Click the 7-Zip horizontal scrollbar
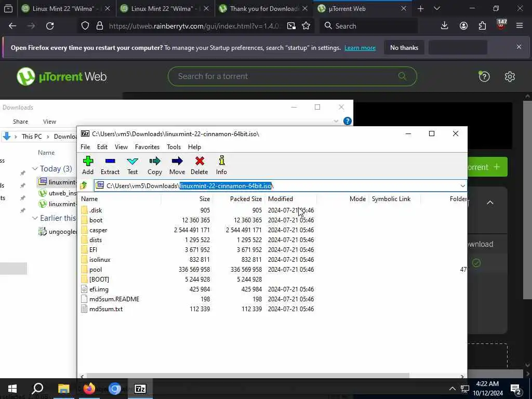 click(248, 376)
